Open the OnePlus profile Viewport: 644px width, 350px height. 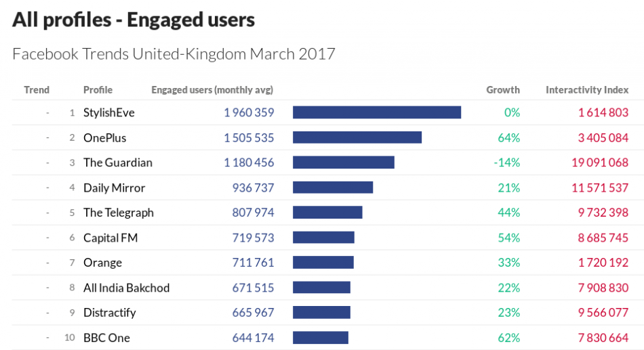point(104,137)
